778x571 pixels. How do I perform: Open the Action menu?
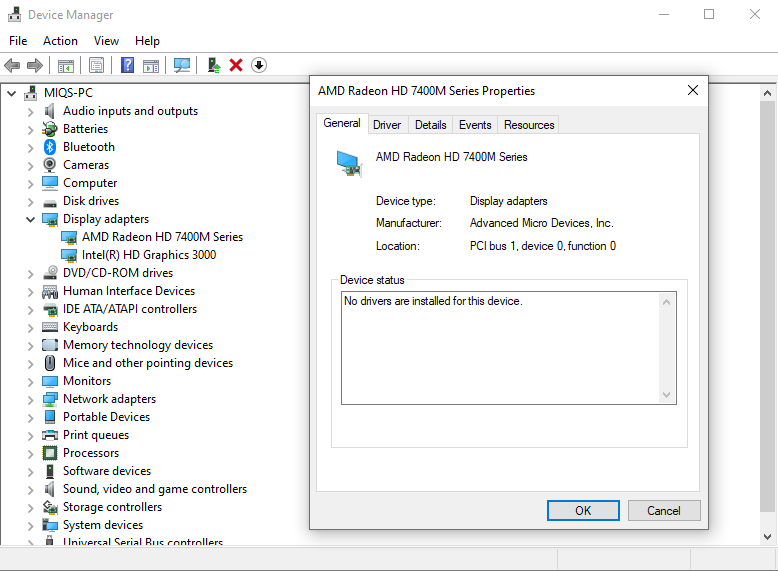point(60,41)
